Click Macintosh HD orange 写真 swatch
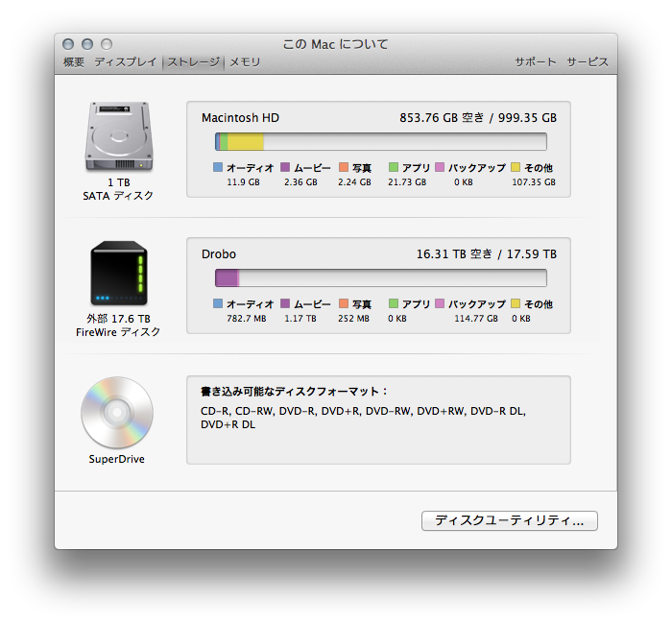The width and height of the screenshot is (672, 625). (344, 167)
